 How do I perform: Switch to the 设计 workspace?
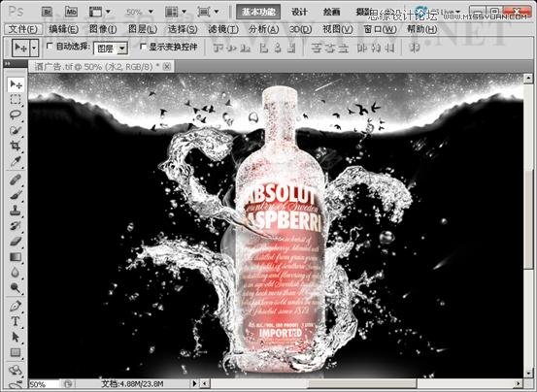tap(299, 12)
